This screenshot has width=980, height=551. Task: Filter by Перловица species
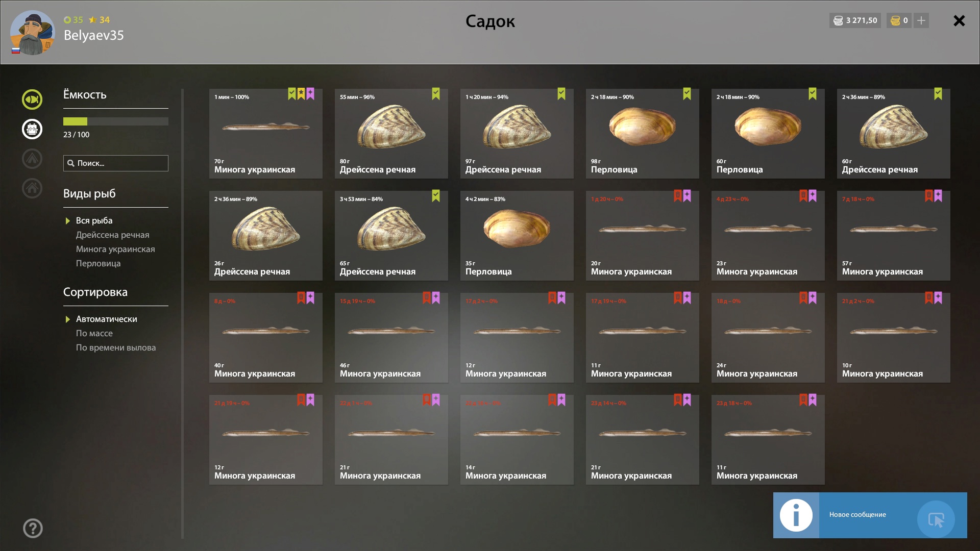click(x=98, y=263)
